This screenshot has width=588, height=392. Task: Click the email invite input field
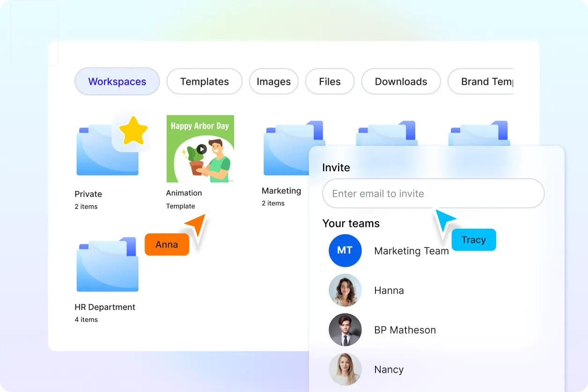tap(433, 193)
